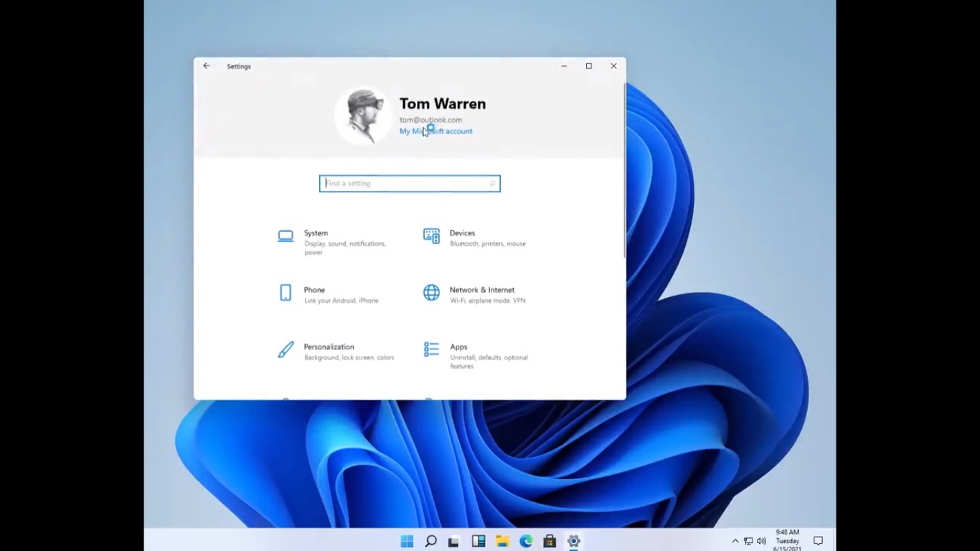980x551 pixels.
Task: Open the Windows Start menu
Action: (x=407, y=541)
